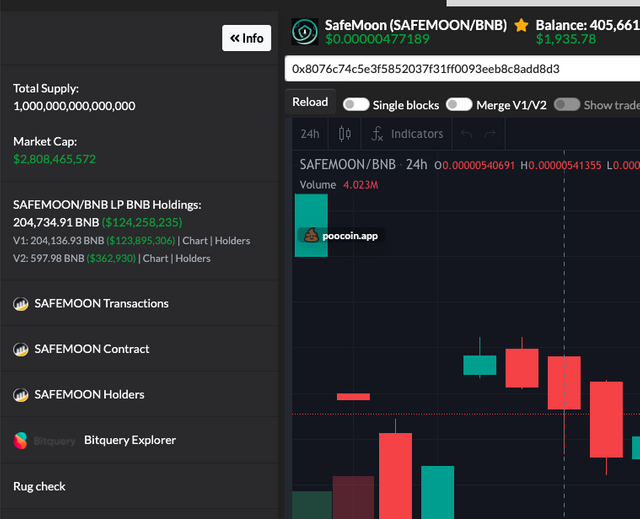Click the SafeMoon token logo icon
640x519 pixels.
(304, 32)
